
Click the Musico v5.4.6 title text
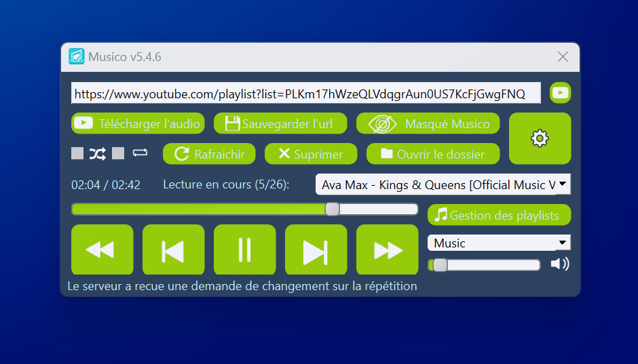pos(124,57)
